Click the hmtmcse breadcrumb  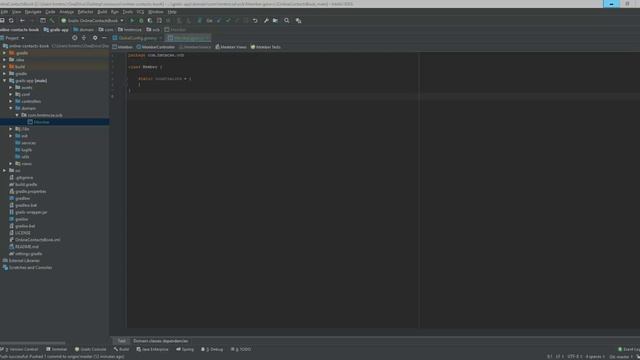(x=130, y=30)
